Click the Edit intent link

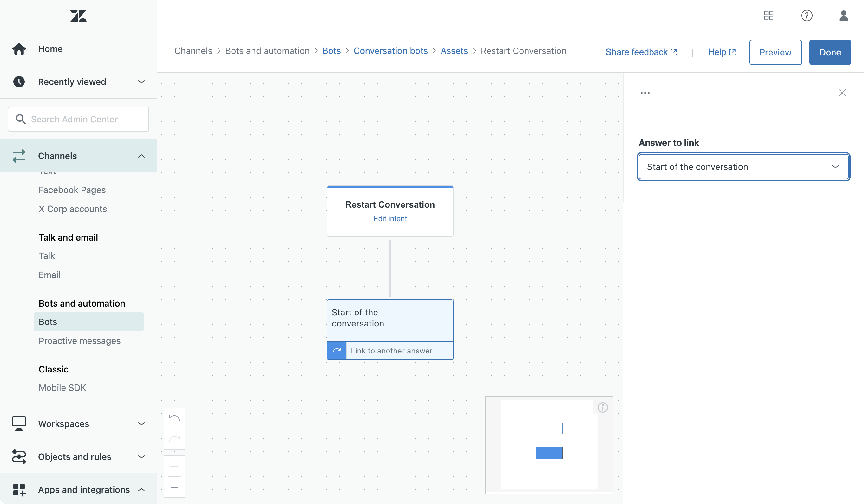click(390, 219)
